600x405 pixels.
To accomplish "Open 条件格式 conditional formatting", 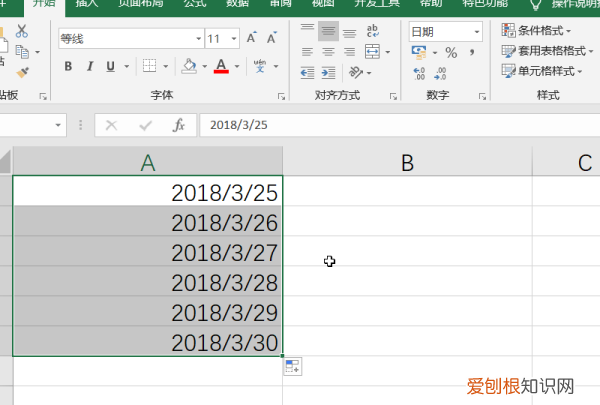I will (536, 30).
